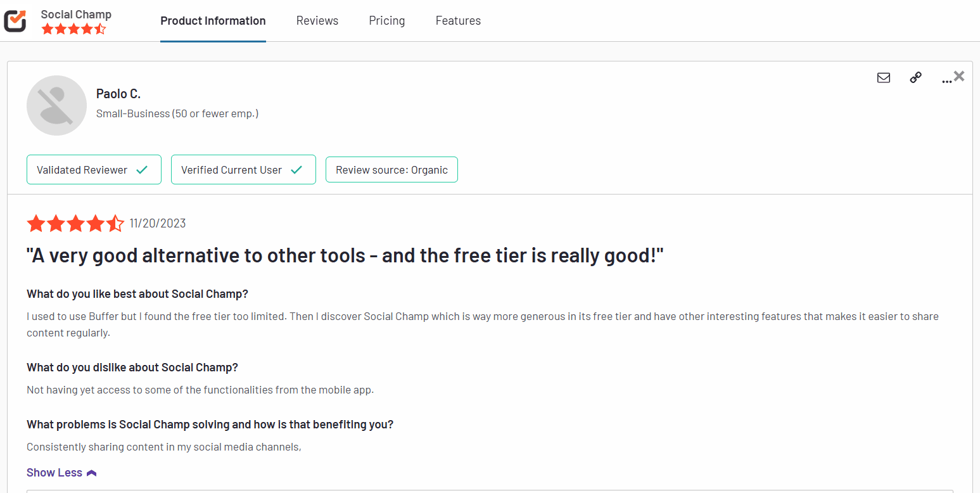This screenshot has width=980, height=493.
Task: Click the Buffer hyperlink in the review
Action: (x=105, y=316)
